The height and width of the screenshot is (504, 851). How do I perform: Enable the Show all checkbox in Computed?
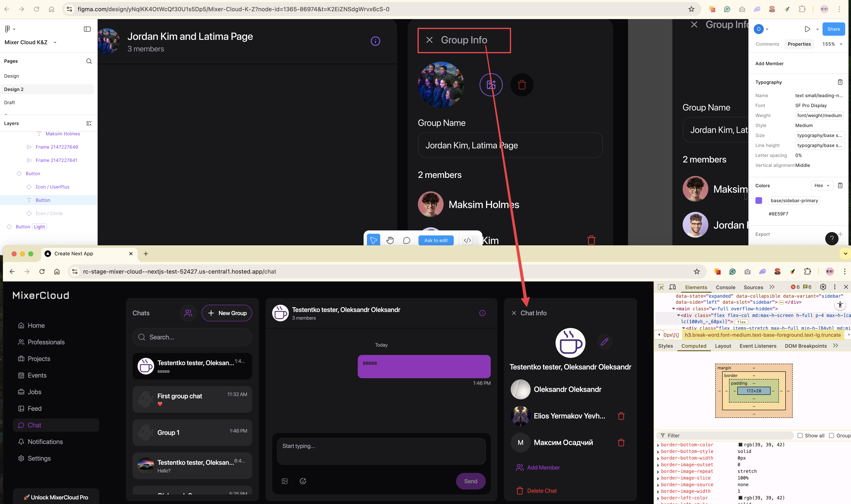(800, 435)
